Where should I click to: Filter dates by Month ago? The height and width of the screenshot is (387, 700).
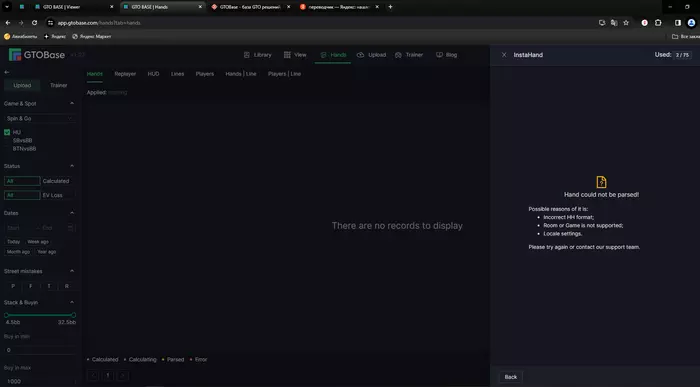[x=18, y=252]
